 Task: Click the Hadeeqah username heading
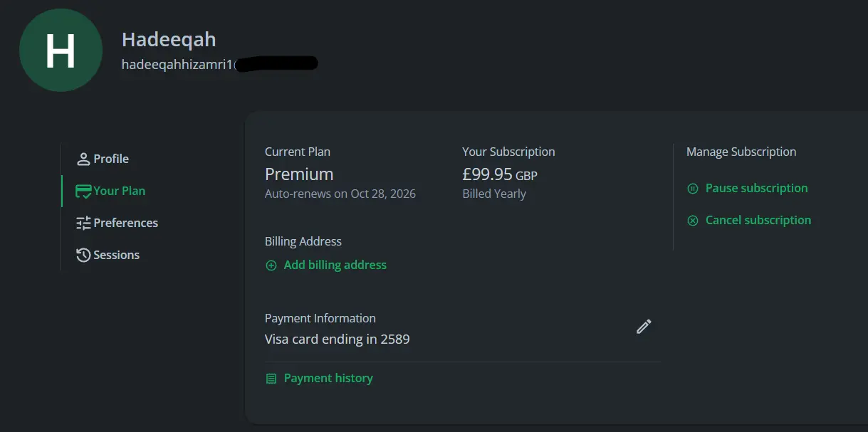[x=169, y=39]
